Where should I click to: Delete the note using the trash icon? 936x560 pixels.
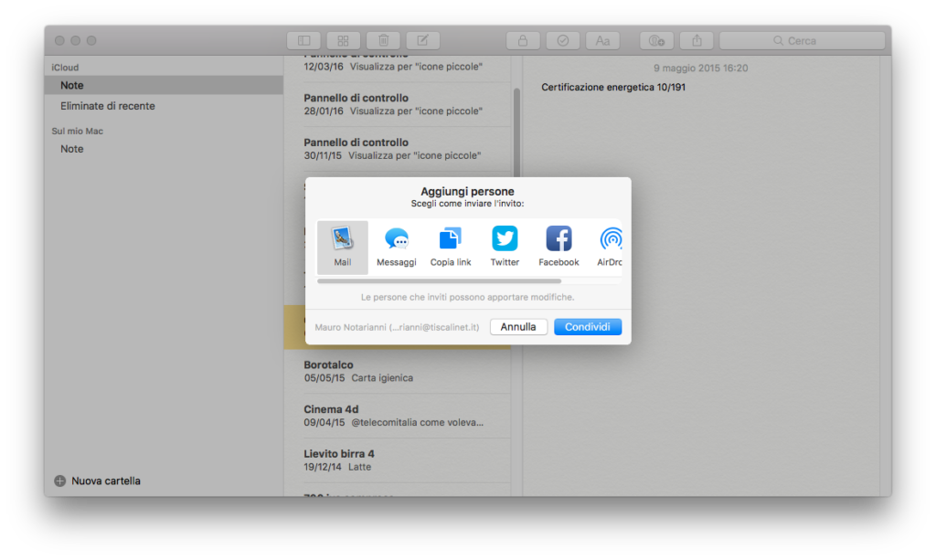(x=383, y=40)
